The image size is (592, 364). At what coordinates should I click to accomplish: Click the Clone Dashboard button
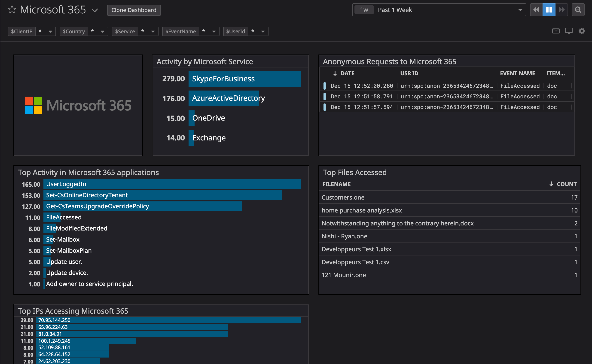click(134, 10)
